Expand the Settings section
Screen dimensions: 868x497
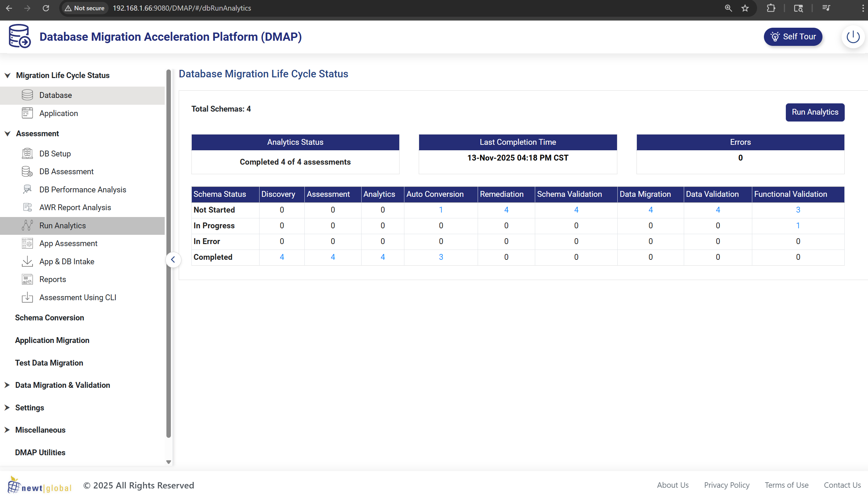click(x=7, y=408)
